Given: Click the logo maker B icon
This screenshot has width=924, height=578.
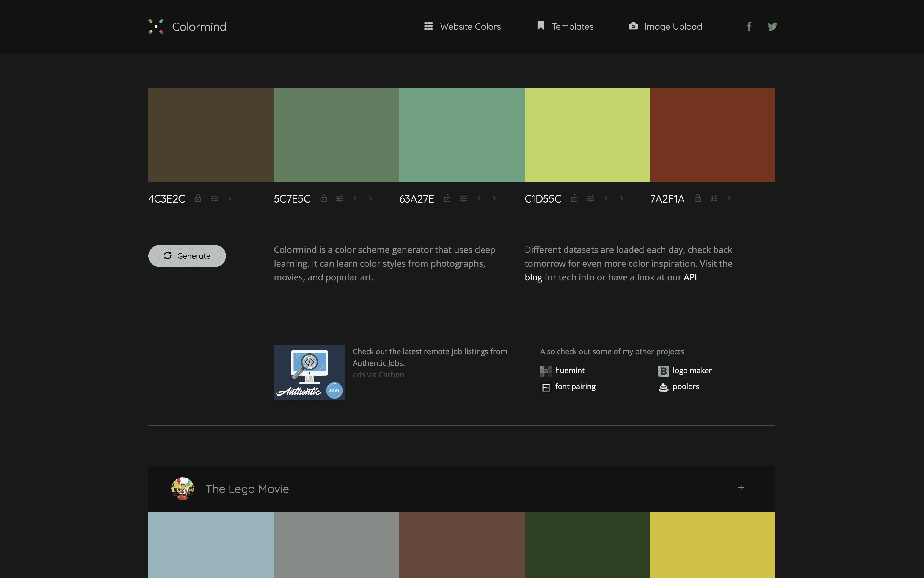Looking at the screenshot, I should (663, 371).
